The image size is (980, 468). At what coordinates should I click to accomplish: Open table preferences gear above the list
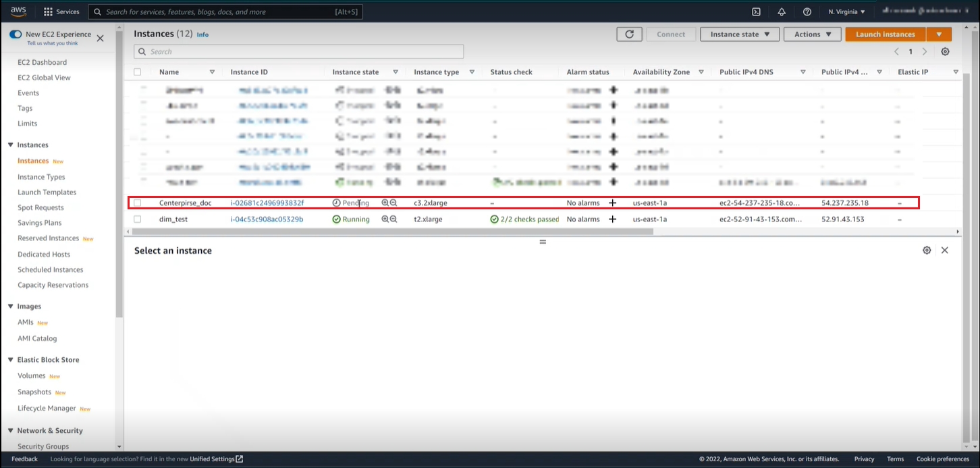(945, 52)
